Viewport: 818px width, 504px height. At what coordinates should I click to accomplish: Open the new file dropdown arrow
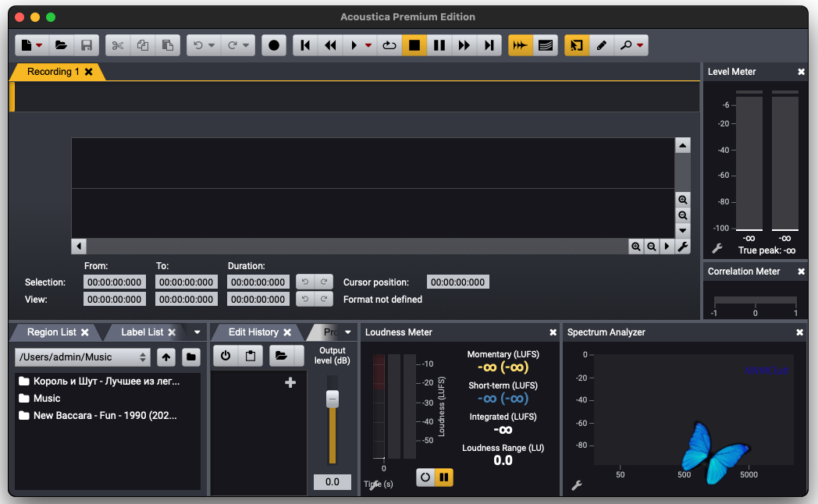39,45
